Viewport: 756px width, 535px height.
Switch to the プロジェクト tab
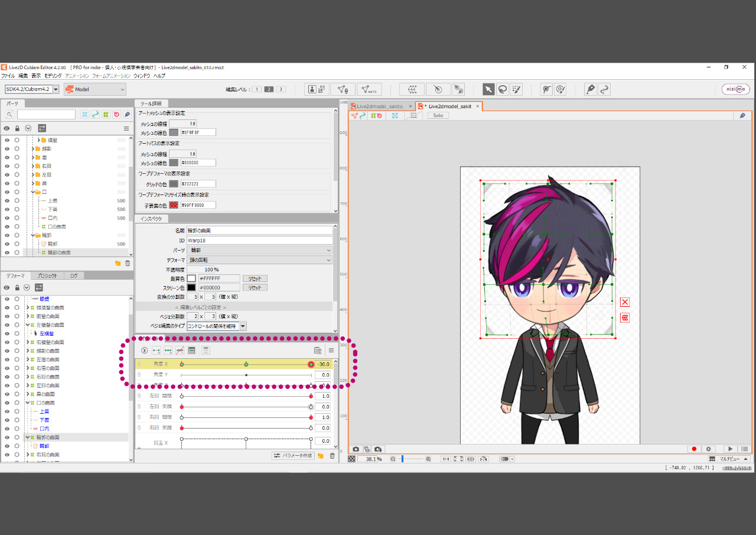(x=47, y=275)
